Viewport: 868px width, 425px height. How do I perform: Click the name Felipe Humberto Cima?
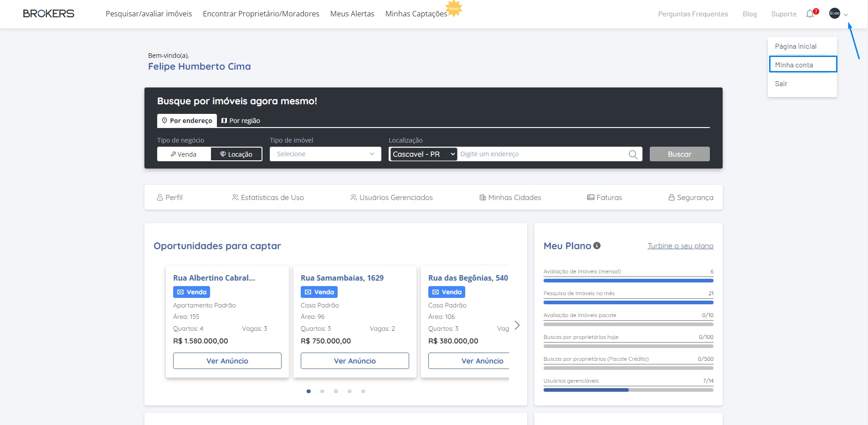point(199,67)
